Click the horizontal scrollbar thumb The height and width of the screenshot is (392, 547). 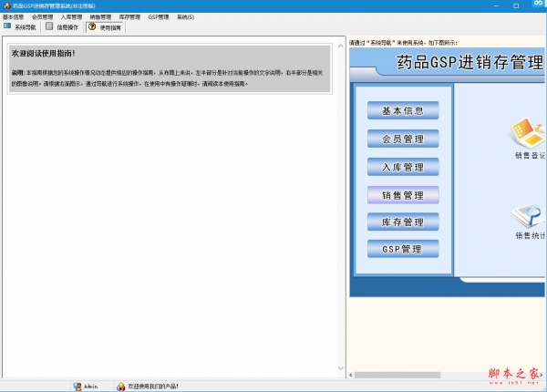click(397, 376)
